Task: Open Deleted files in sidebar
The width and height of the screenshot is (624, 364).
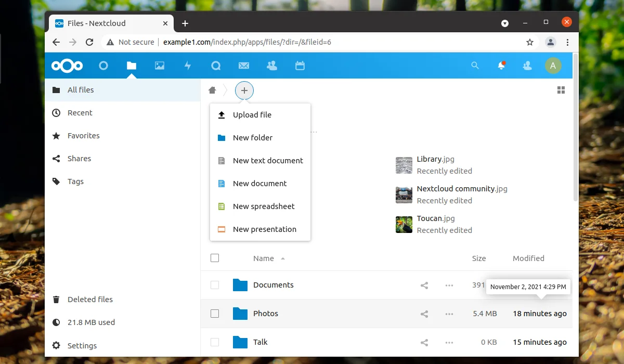Action: pos(123,300)
